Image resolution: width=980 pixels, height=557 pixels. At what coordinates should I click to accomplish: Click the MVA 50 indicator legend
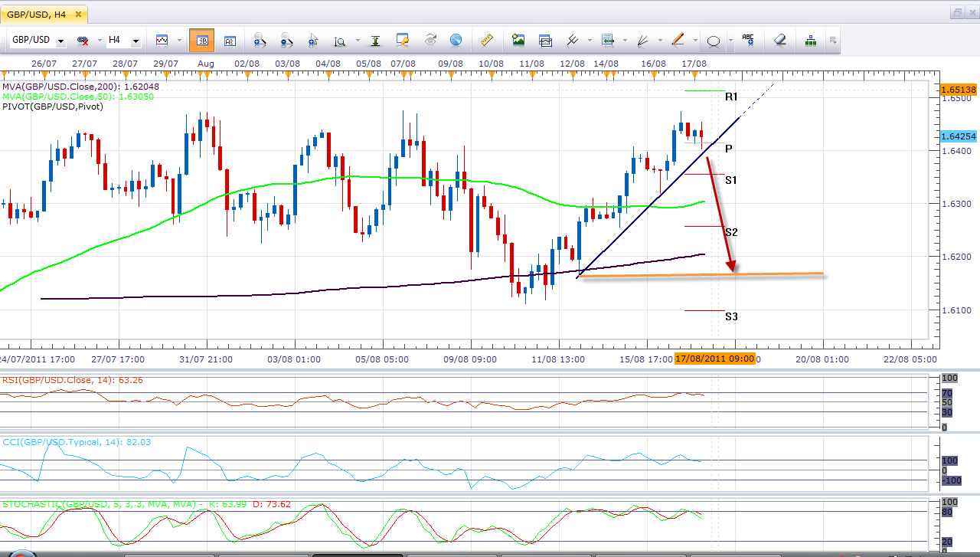[x=77, y=97]
